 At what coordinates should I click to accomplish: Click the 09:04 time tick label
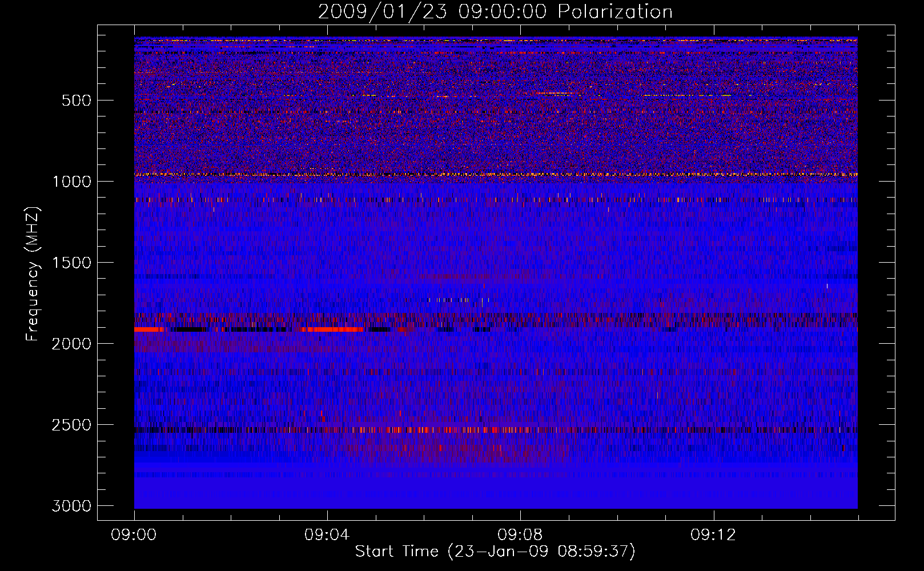coord(327,535)
